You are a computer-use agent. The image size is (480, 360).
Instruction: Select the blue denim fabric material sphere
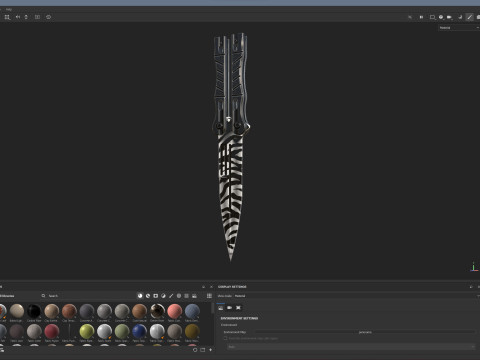point(192,311)
